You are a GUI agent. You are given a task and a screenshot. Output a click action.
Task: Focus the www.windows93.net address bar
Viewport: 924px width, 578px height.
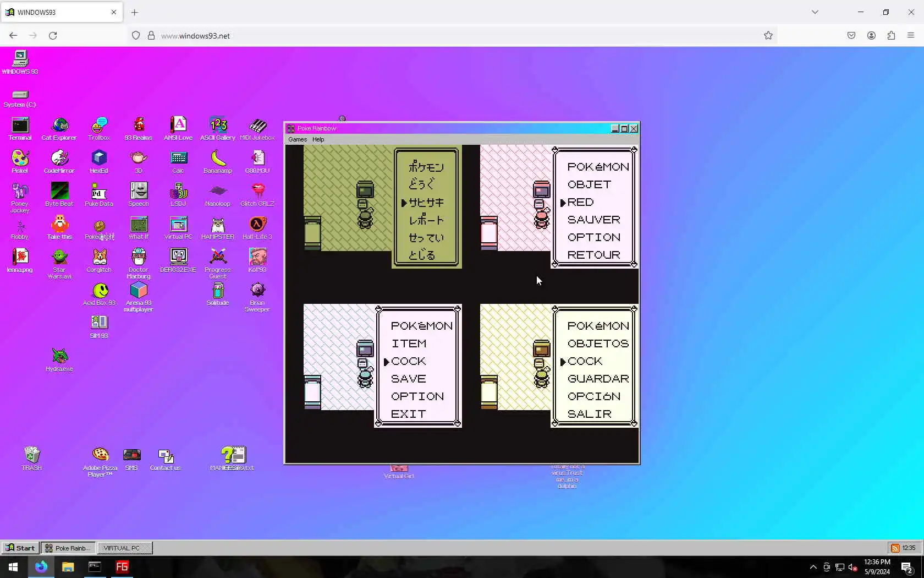(x=451, y=36)
